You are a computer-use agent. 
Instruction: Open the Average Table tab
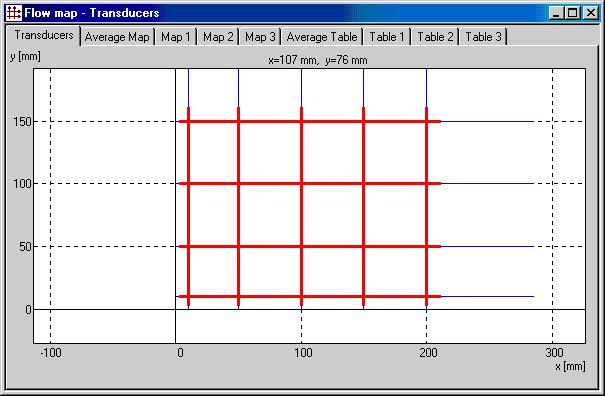(x=322, y=37)
